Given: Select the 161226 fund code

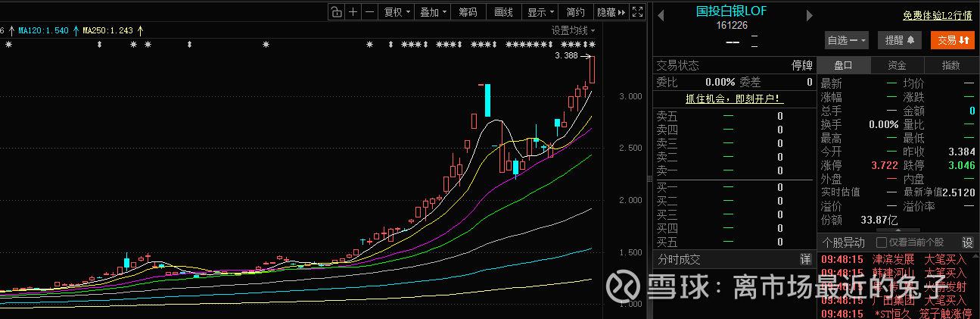Looking at the screenshot, I should click(732, 25).
